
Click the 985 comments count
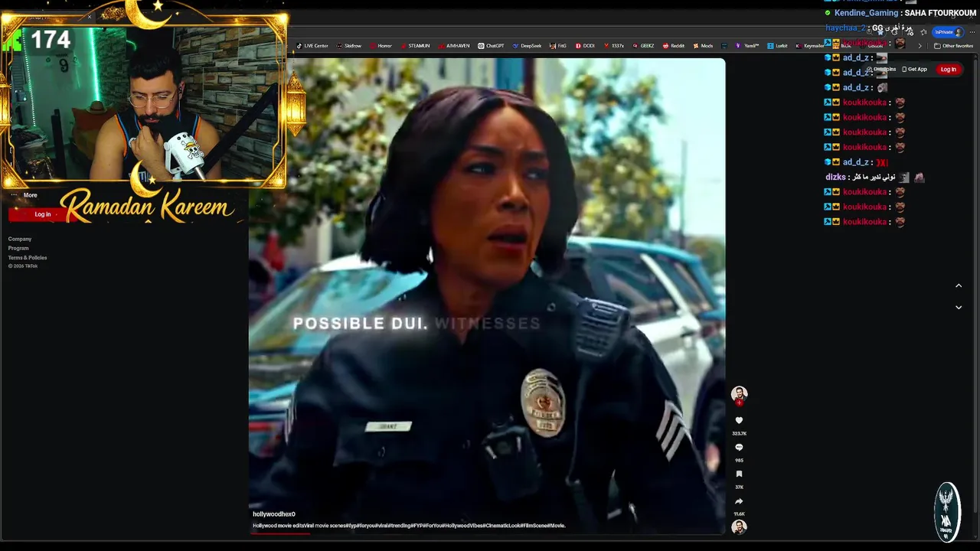tap(739, 461)
